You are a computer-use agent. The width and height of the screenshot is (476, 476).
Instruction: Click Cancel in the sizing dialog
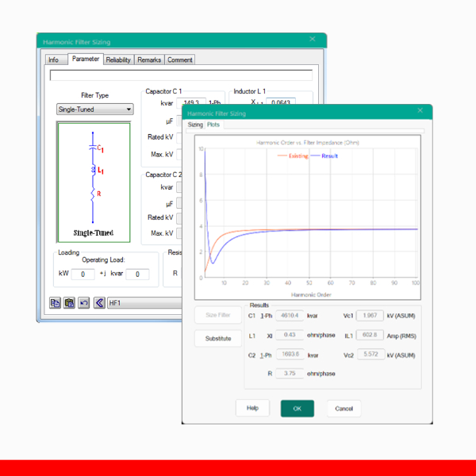(x=344, y=408)
